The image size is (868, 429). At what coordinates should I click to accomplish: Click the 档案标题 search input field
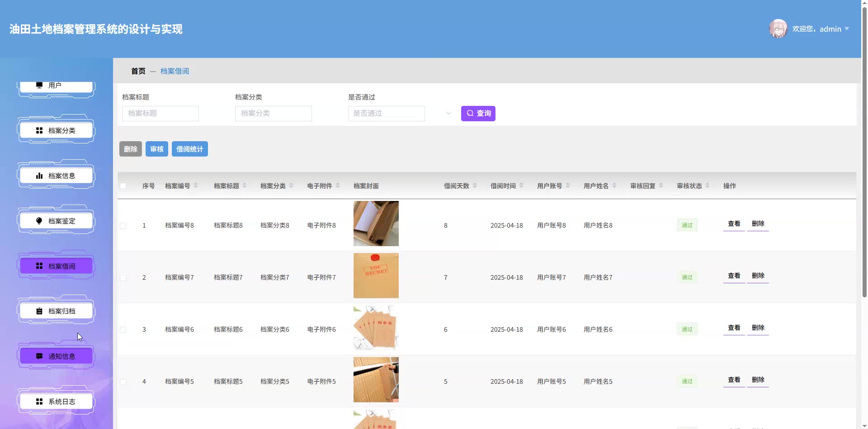pos(160,114)
